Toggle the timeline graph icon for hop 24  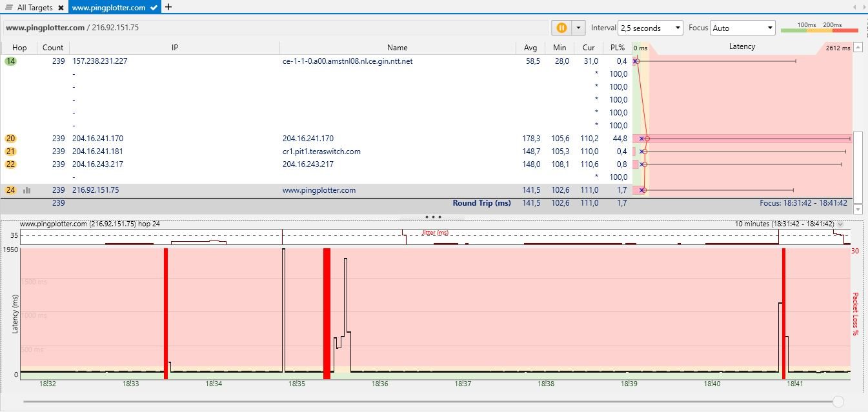(27, 190)
